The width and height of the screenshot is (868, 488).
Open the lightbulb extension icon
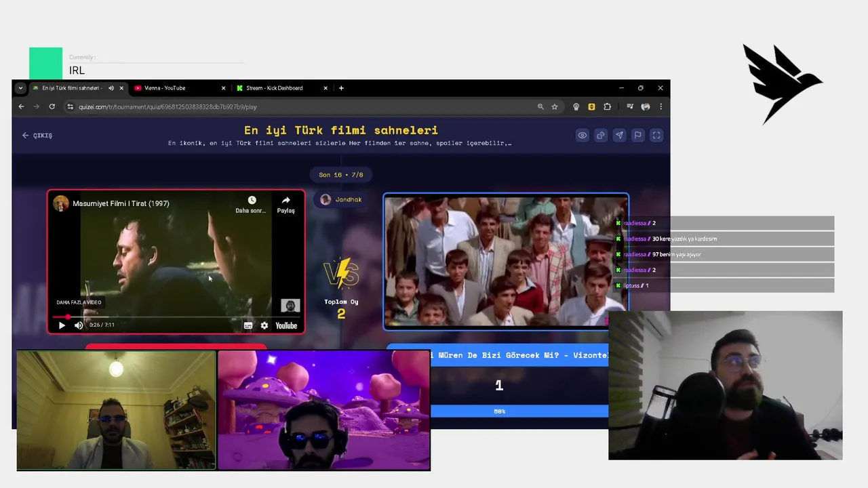point(576,106)
